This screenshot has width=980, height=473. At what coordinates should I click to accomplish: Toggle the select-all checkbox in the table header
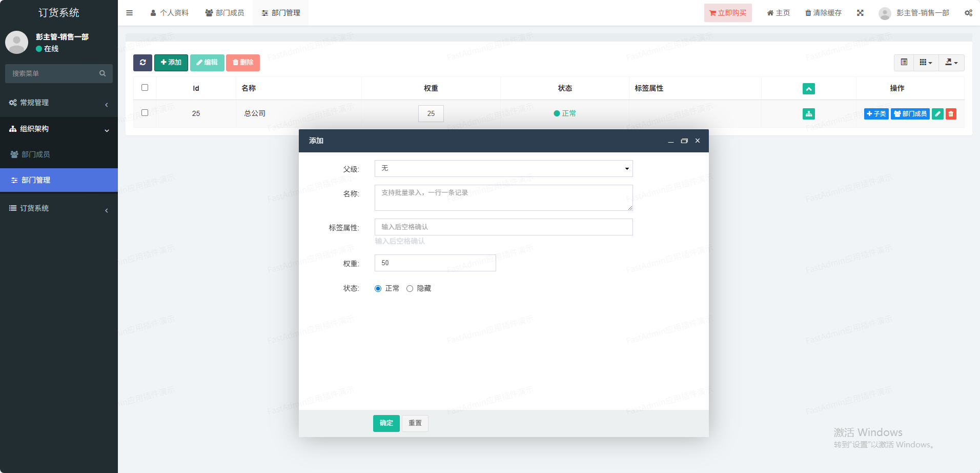[x=145, y=88]
